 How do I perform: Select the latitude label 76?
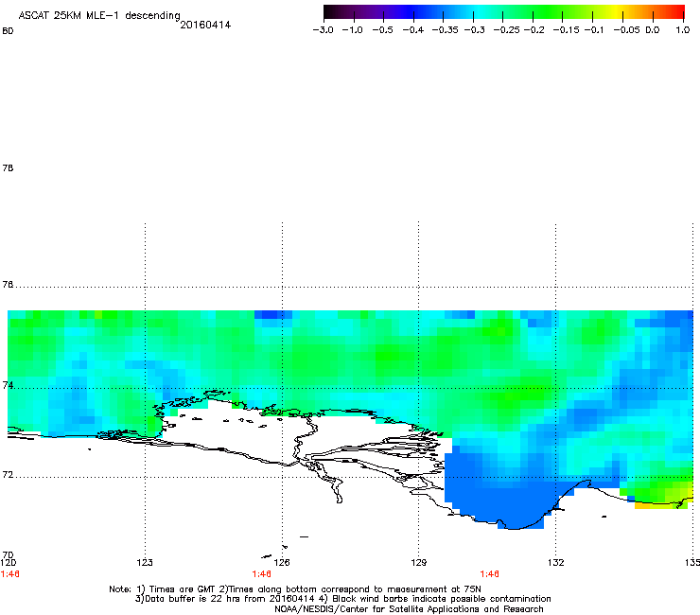coord(8,285)
